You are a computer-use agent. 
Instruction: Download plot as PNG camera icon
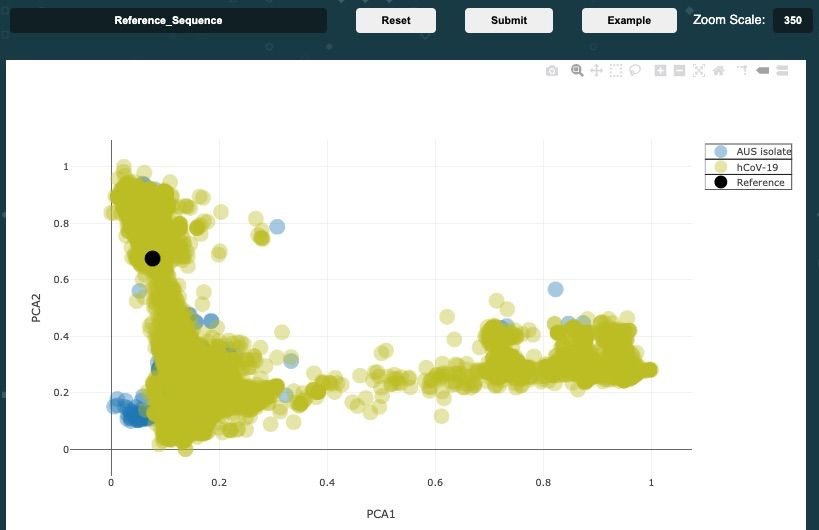pos(552,70)
